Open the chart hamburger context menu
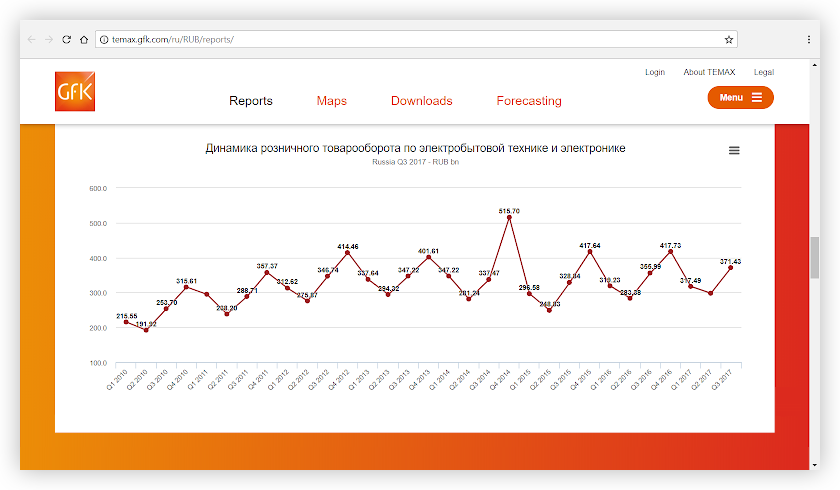Image resolution: width=840 pixels, height=490 pixels. click(734, 150)
